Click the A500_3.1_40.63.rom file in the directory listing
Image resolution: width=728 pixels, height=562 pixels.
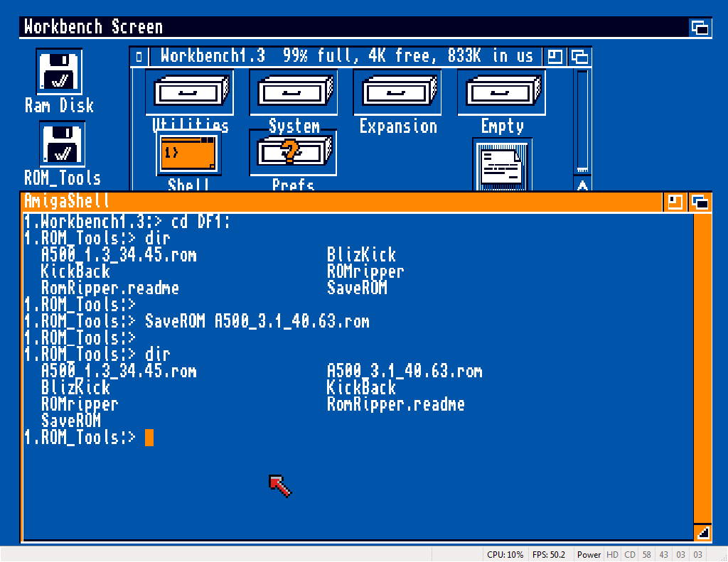[405, 371]
